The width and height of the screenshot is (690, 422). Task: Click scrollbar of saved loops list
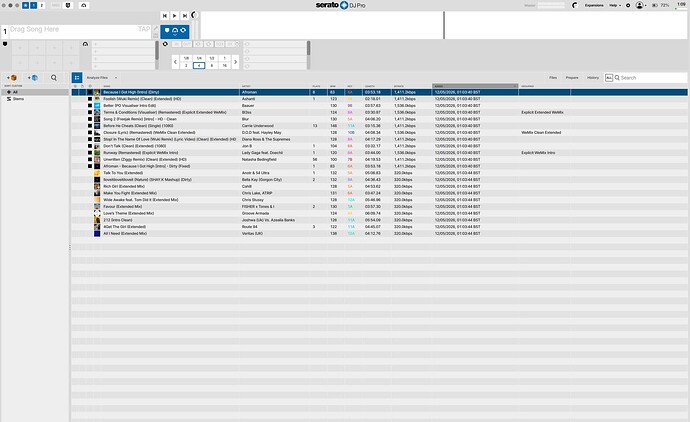click(x=308, y=48)
